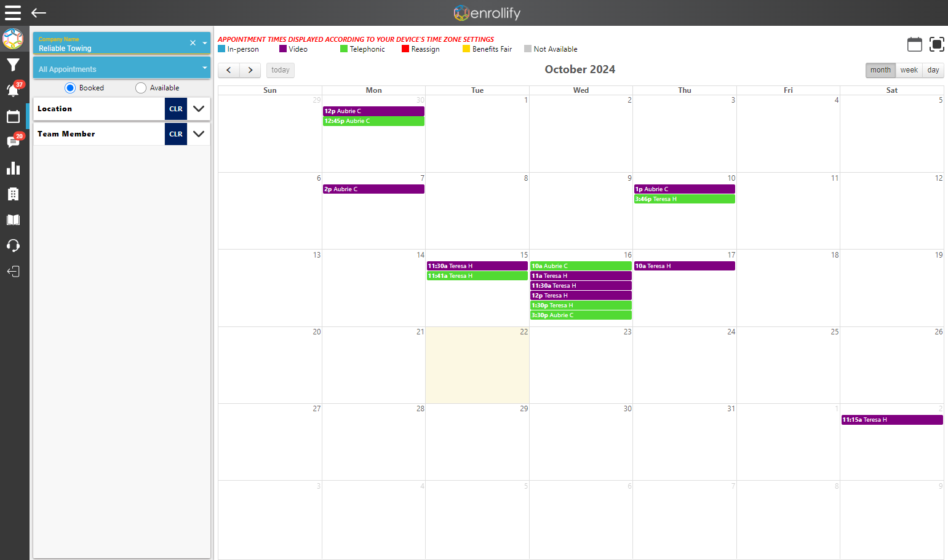Open 1:30p Teresa H appointment
Viewport: 948px width, 560px height.
[581, 306]
